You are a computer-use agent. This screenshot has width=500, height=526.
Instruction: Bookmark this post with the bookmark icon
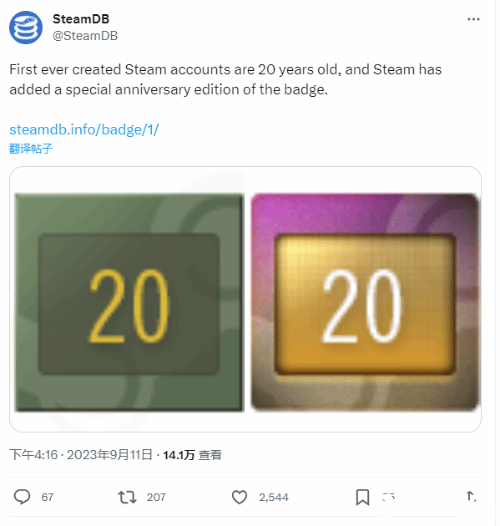[x=363, y=497]
